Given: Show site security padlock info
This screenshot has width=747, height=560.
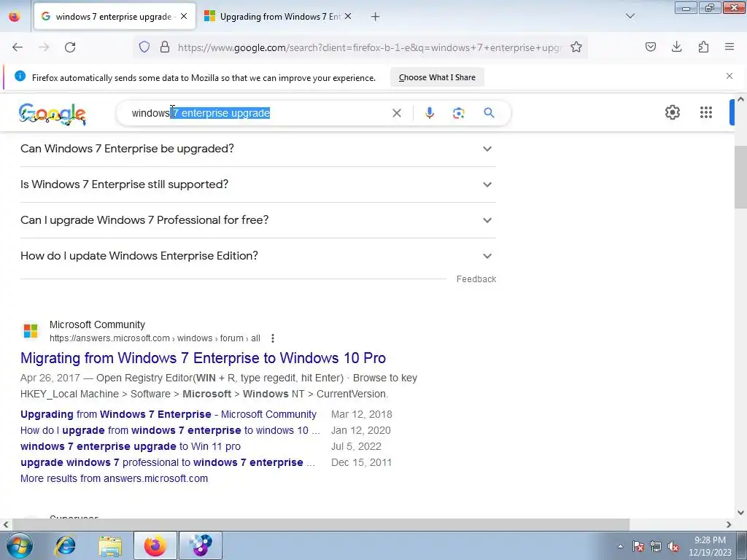Looking at the screenshot, I should pyautogui.click(x=165, y=47).
